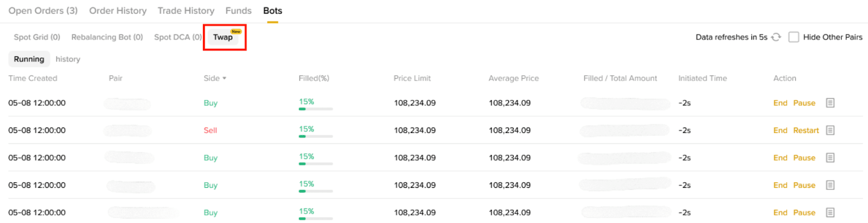Viewport: 868px width, 223px height.
Task: Select the Rebalancing Bot (0) tab
Action: tap(107, 37)
